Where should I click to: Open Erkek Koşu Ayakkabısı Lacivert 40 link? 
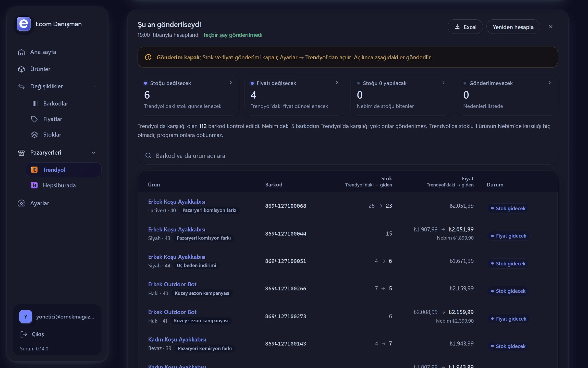[x=177, y=202]
